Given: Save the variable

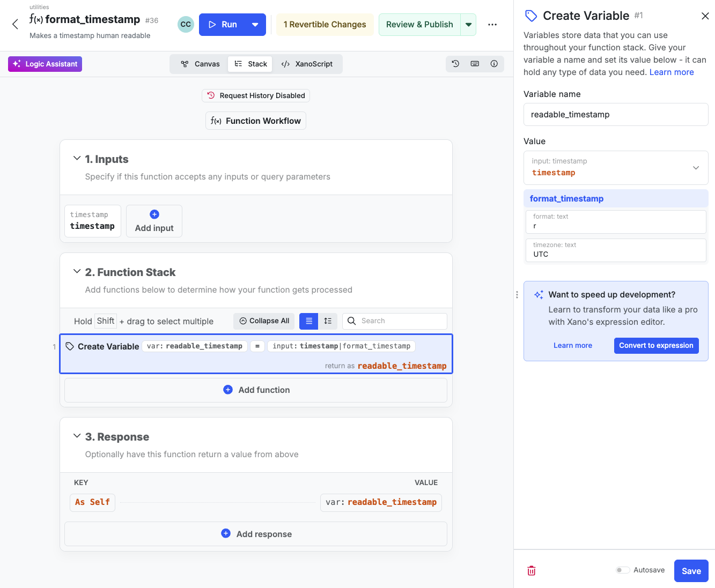Looking at the screenshot, I should 691,571.
